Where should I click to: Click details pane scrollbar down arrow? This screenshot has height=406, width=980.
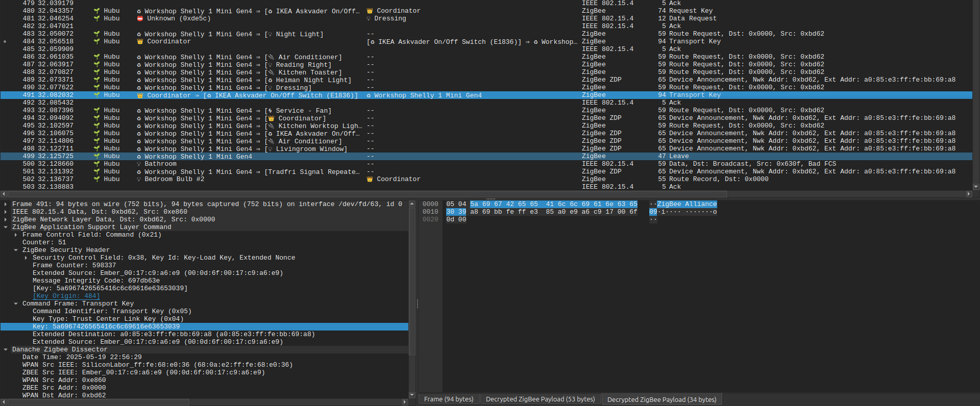pos(412,395)
